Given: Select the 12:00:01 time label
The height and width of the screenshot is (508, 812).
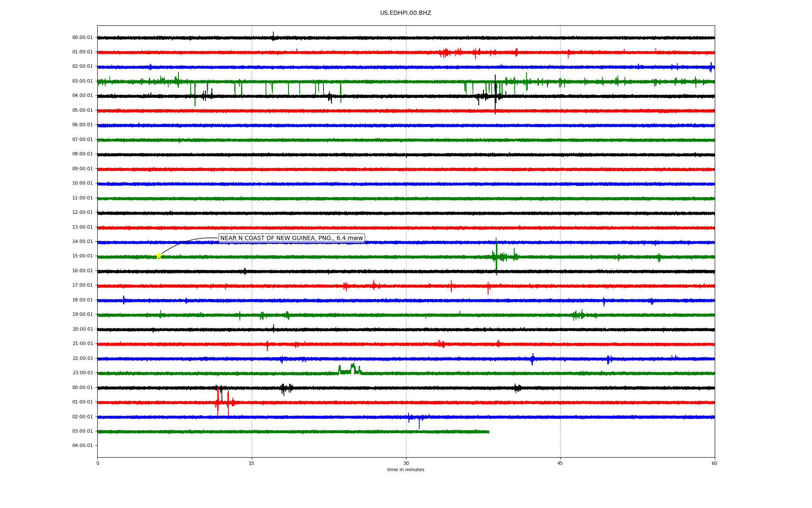Looking at the screenshot, I should point(82,213).
